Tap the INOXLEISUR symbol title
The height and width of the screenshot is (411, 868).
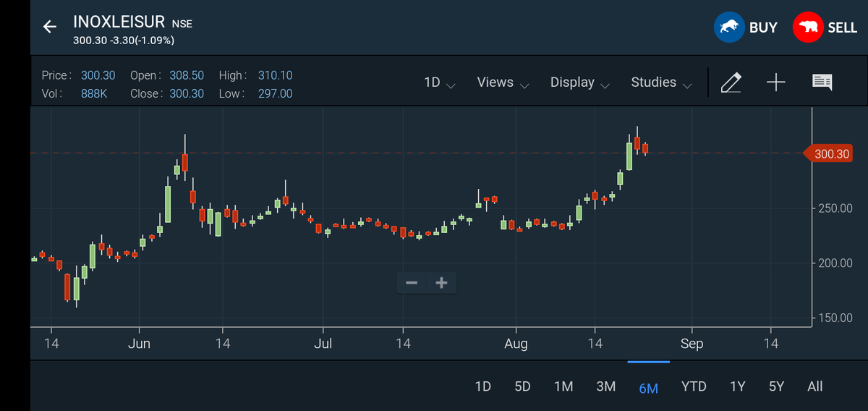[119, 22]
